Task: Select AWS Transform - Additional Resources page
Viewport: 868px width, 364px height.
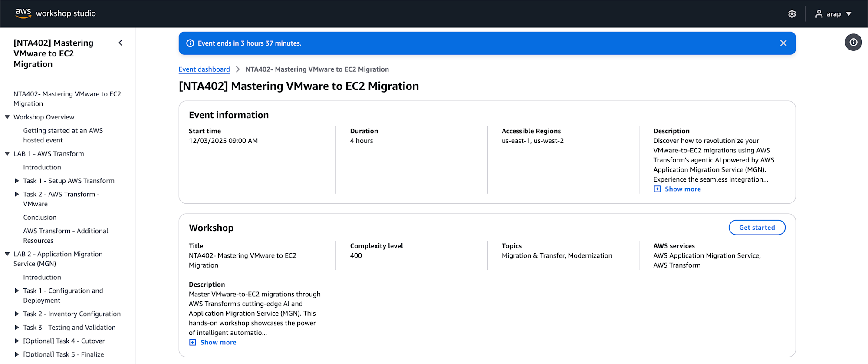Action: click(66, 235)
